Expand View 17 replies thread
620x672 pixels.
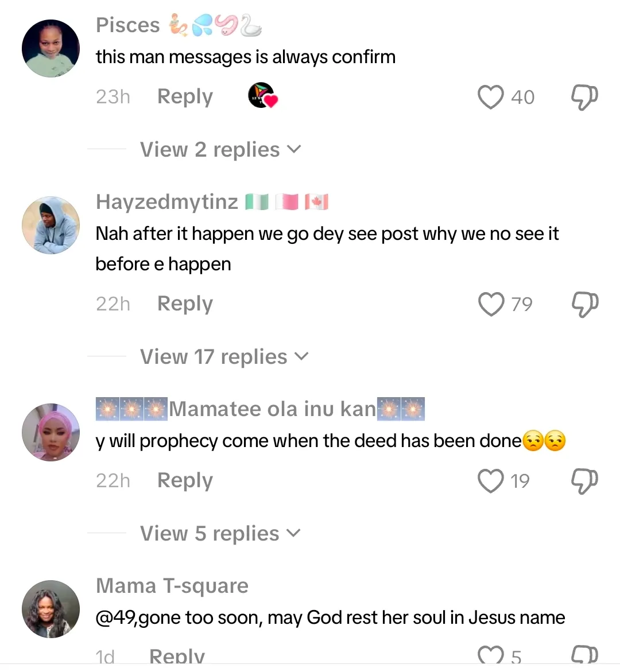click(x=224, y=357)
